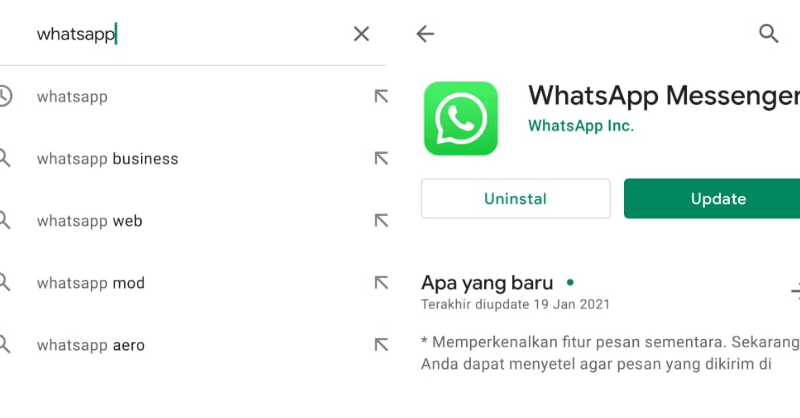Viewport: 800px width, 418px height.
Task: Open the WhatsApp Inc. developer link
Action: [581, 126]
